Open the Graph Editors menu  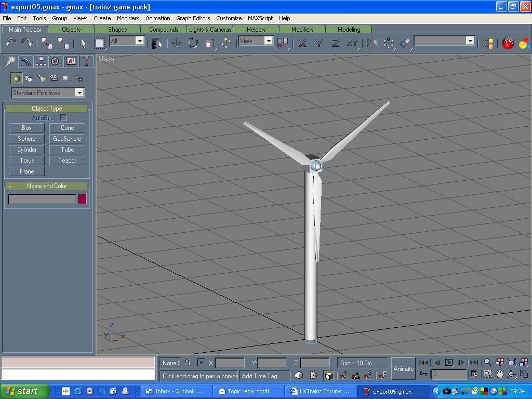(193, 18)
